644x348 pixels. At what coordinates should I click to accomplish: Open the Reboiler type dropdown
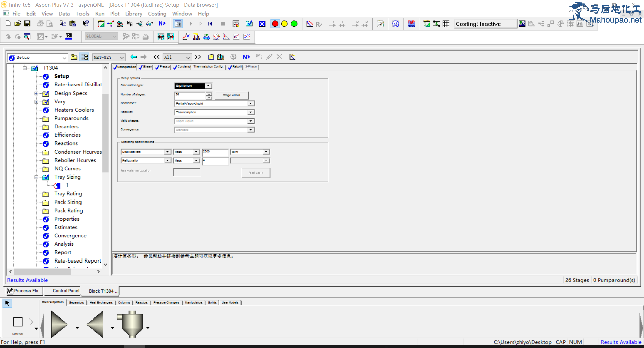point(251,112)
